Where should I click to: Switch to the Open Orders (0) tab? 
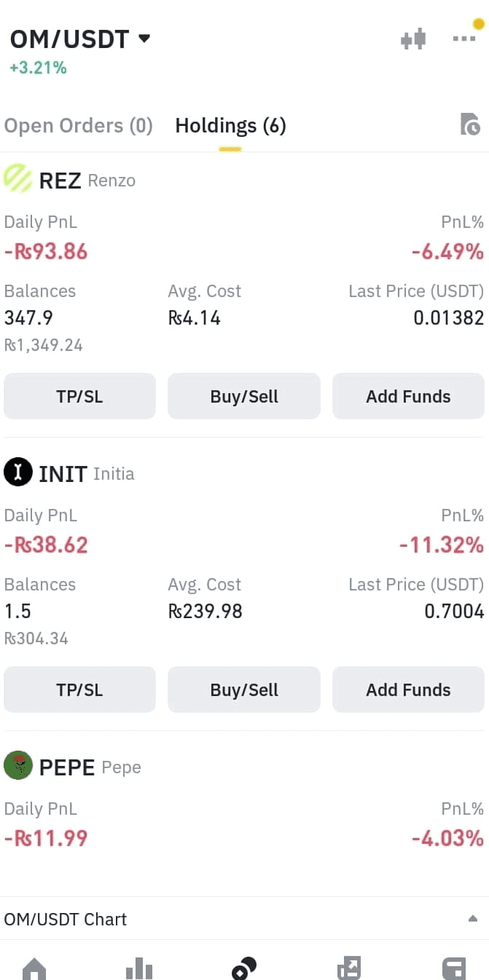[79, 125]
